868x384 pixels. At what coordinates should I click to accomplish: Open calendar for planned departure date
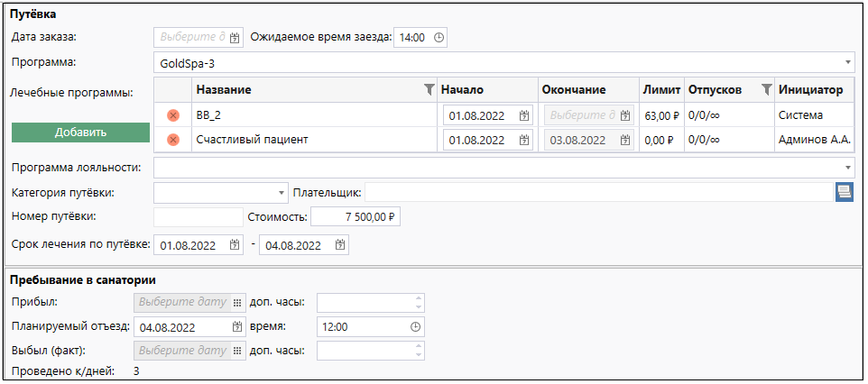[x=237, y=327]
